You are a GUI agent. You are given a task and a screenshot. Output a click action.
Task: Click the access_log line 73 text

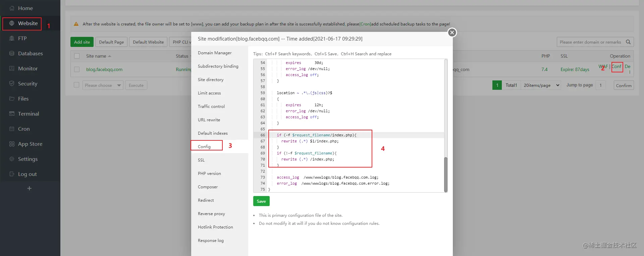click(x=327, y=177)
